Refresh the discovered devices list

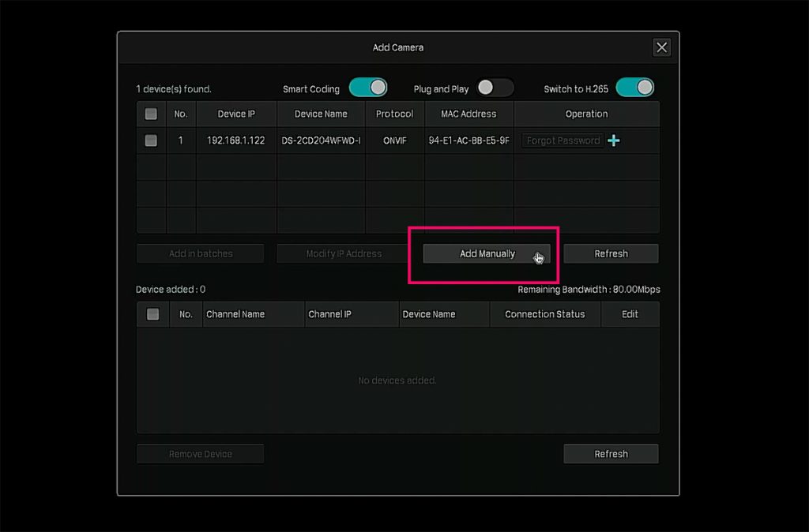(x=611, y=253)
